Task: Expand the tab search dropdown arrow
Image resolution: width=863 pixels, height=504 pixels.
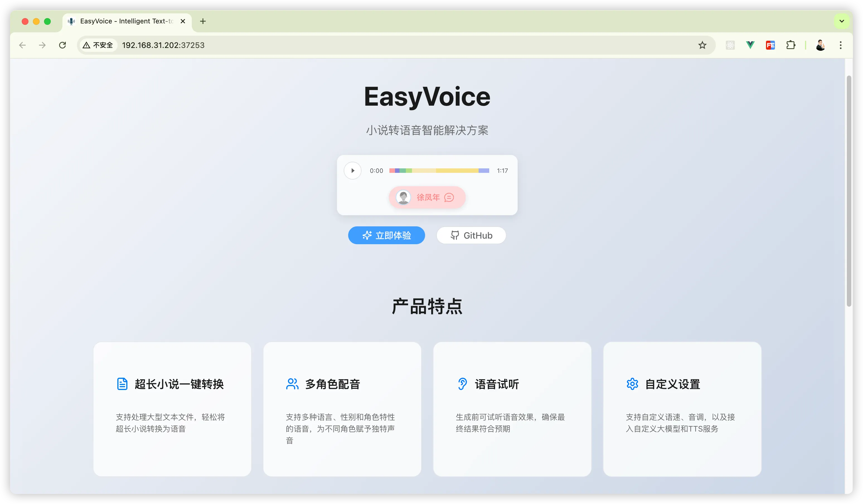Action: tap(842, 21)
